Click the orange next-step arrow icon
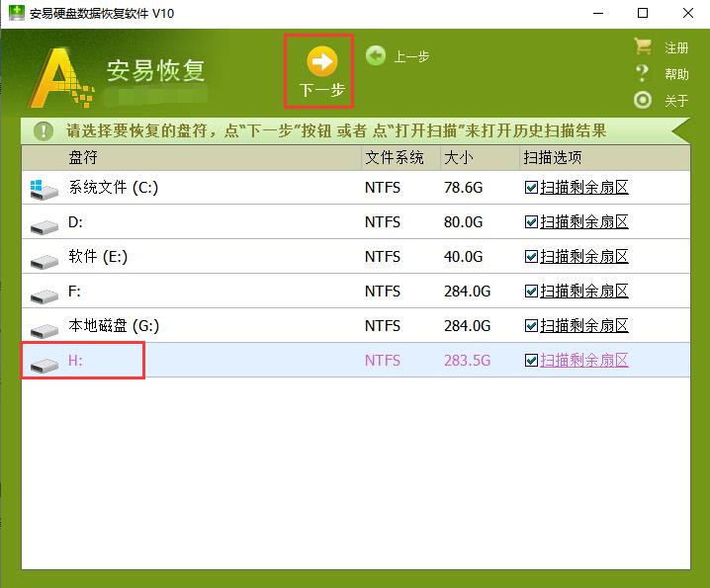 pyautogui.click(x=322, y=61)
